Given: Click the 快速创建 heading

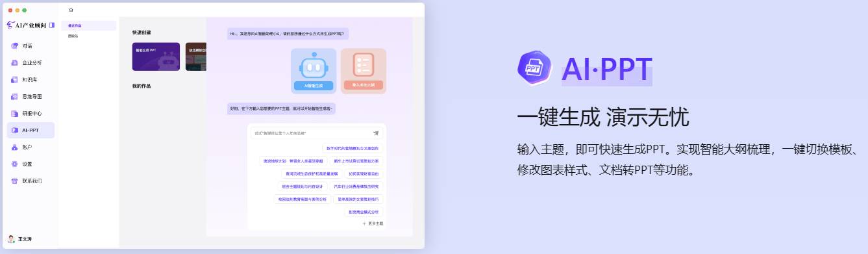Looking at the screenshot, I should [142, 32].
